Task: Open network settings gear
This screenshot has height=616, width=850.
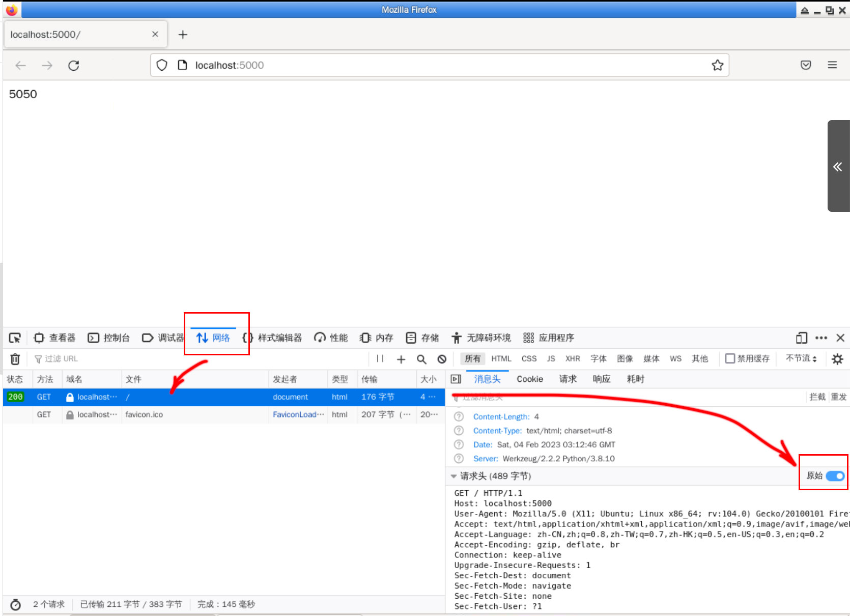Action: [x=837, y=359]
